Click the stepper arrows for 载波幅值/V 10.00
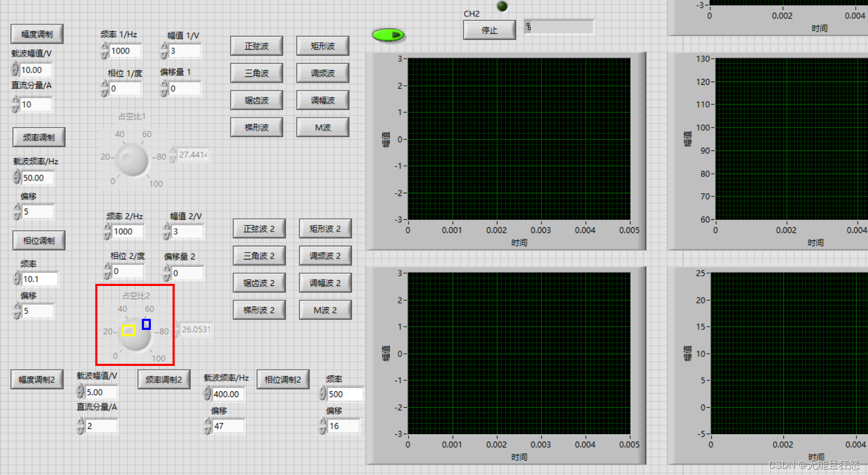 15,69
